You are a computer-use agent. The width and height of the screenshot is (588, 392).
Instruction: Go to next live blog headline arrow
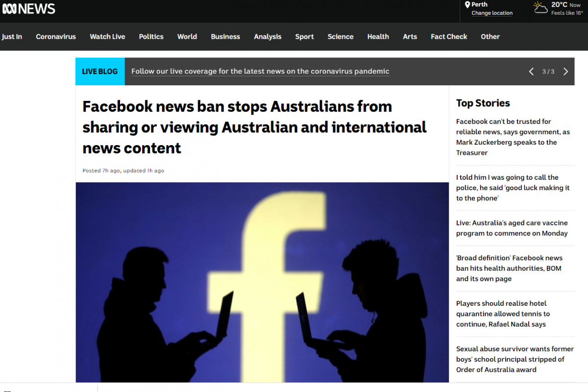coord(565,72)
